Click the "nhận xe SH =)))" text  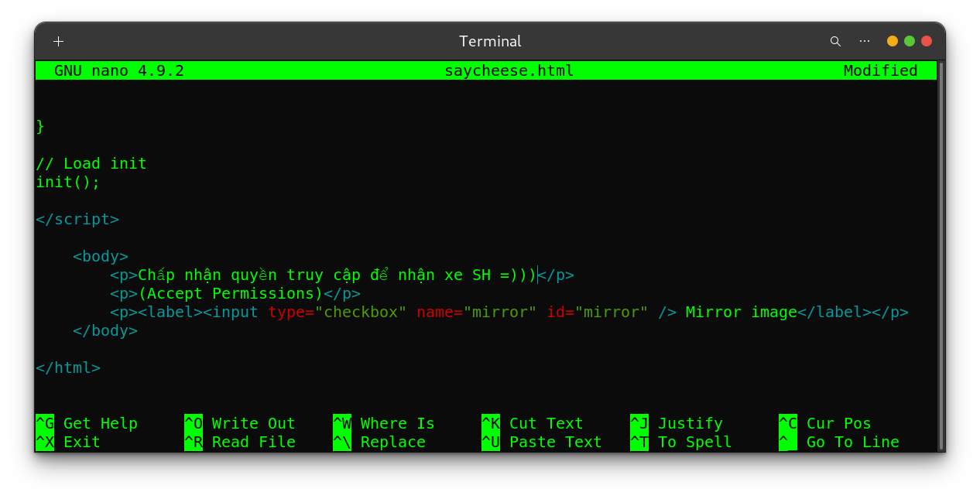(468, 275)
